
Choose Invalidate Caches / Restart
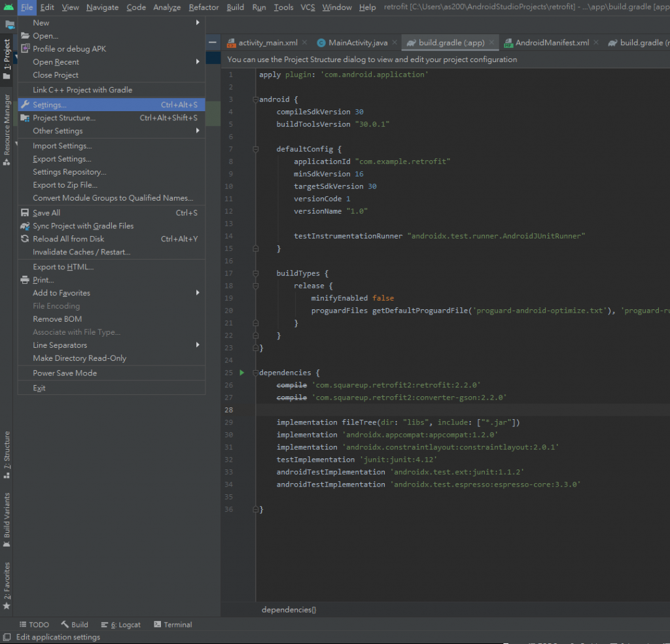[111, 252]
